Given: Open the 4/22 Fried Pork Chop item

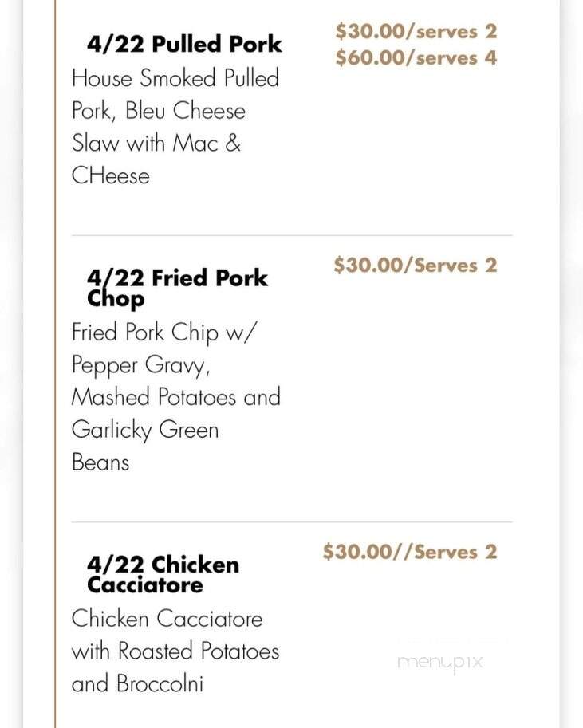Looking at the screenshot, I should coord(177,288).
